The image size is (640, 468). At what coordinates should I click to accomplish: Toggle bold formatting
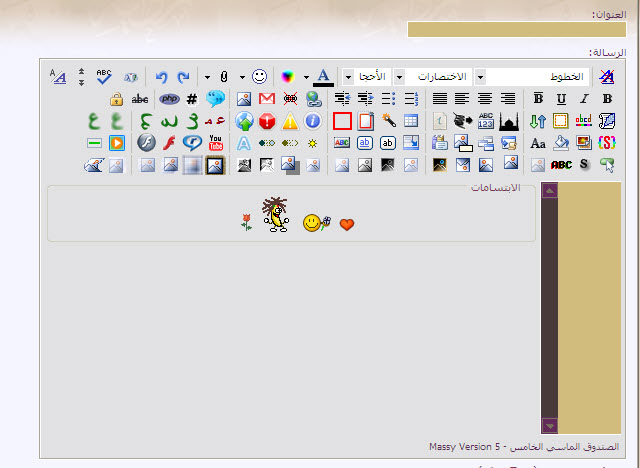coord(538,99)
